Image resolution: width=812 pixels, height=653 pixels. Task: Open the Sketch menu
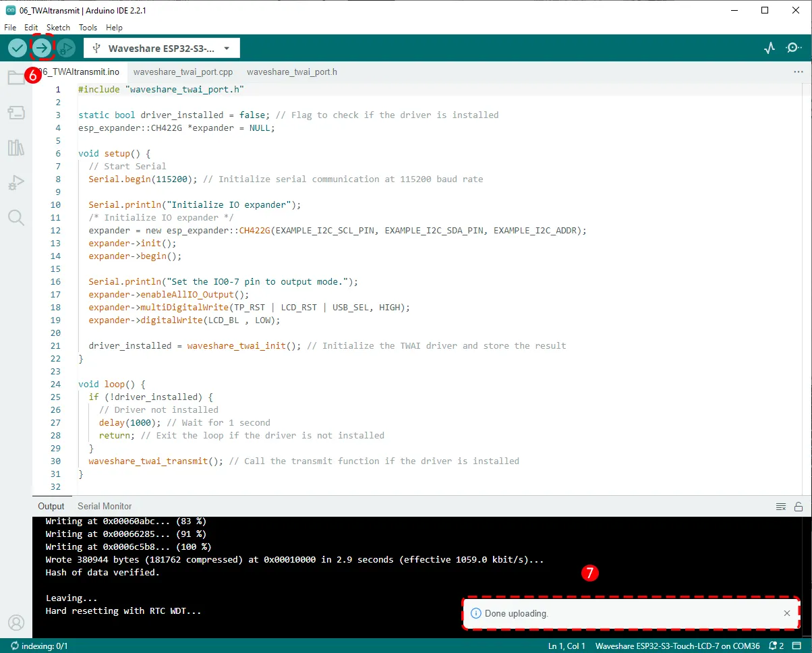pos(58,28)
